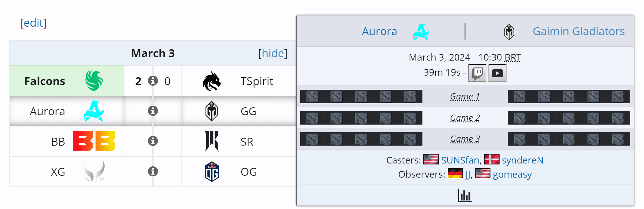Click the match statistics bar chart icon
The image size is (644, 209).
pos(465,195)
